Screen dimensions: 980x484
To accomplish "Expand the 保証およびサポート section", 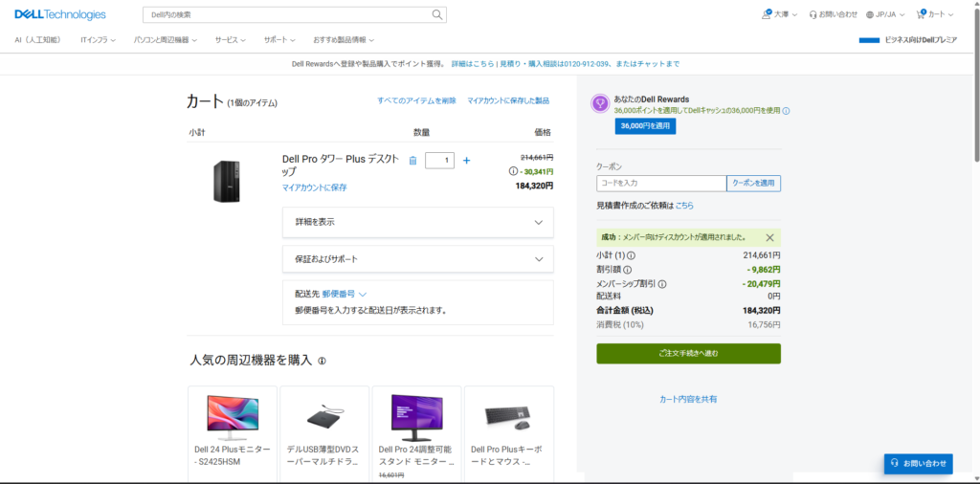I will tap(417, 259).
